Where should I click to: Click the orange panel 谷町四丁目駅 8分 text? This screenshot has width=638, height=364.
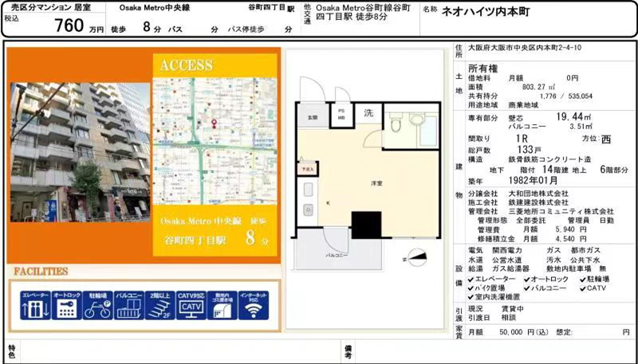point(216,240)
